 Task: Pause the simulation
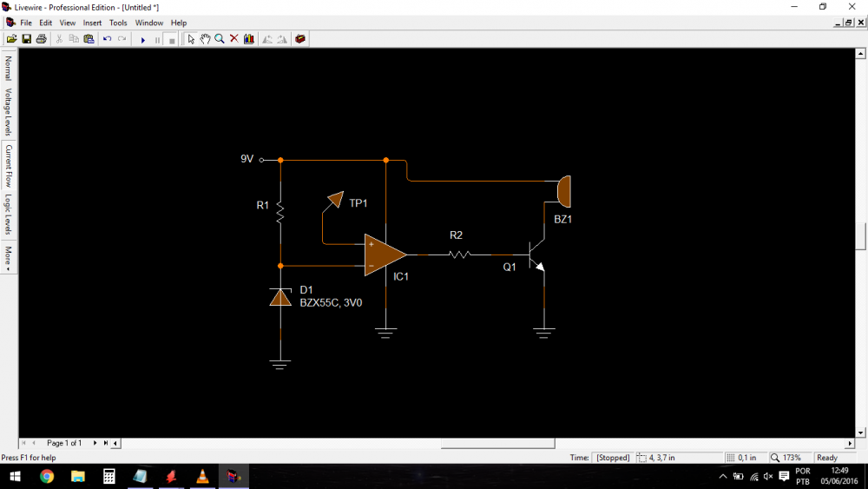(x=157, y=39)
